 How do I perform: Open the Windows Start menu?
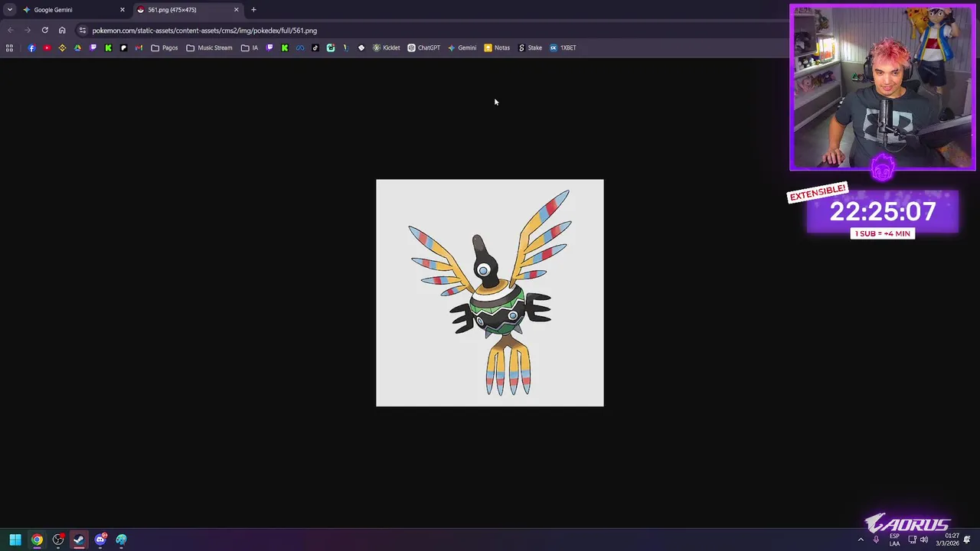click(15, 540)
